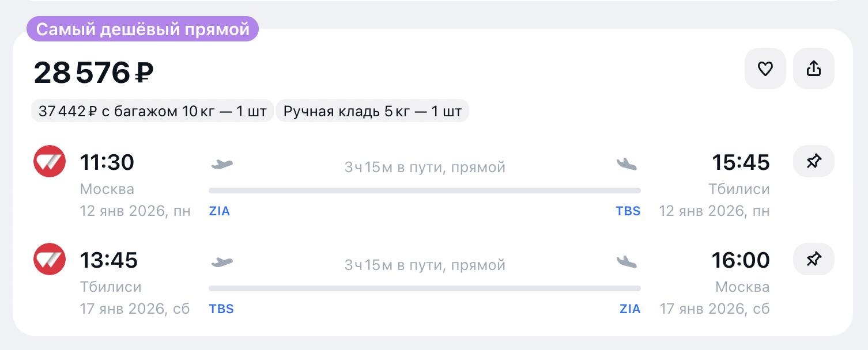Click the return flight duration bar
868x350 pixels.
[x=424, y=288]
